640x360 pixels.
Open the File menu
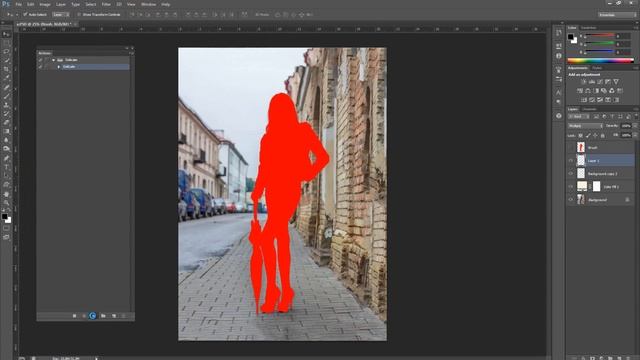click(x=18, y=4)
